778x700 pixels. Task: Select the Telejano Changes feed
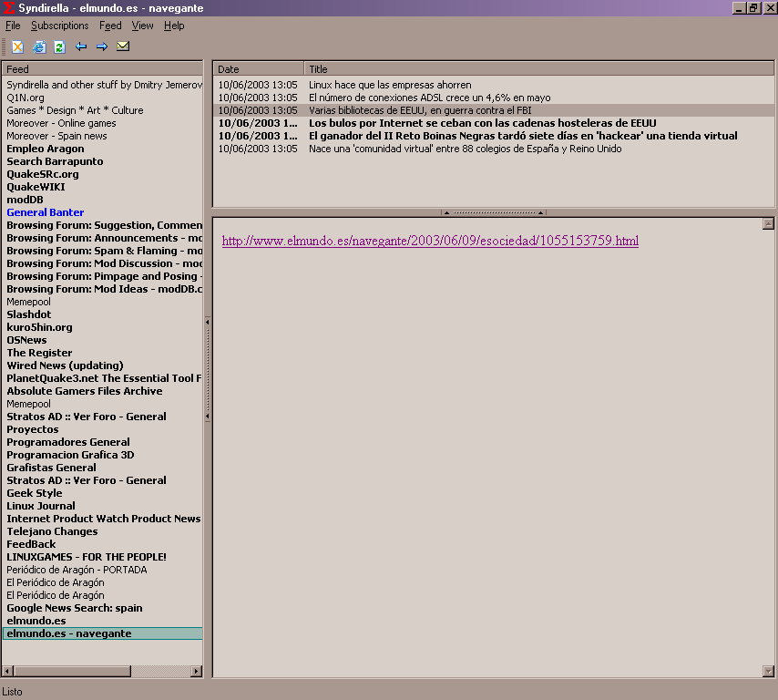click(x=103, y=531)
